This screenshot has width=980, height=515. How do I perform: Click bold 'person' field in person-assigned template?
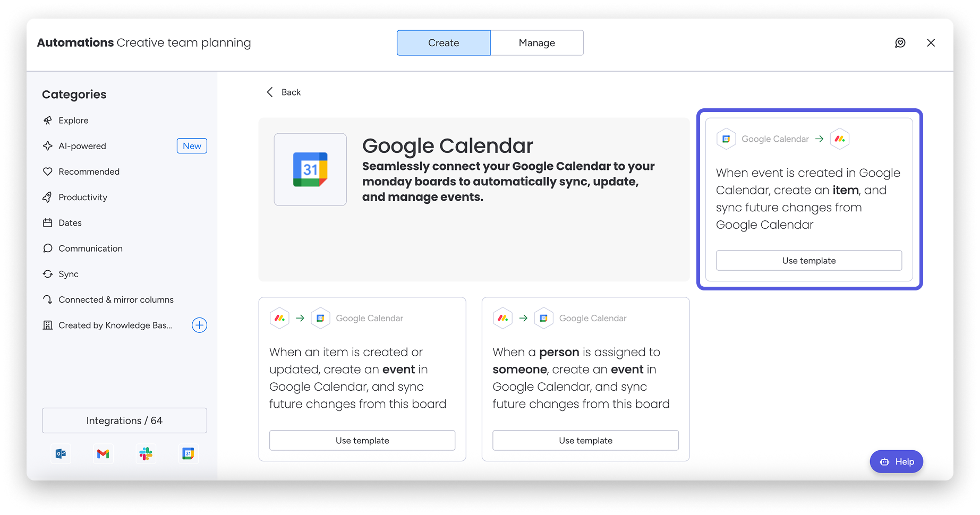pos(559,352)
